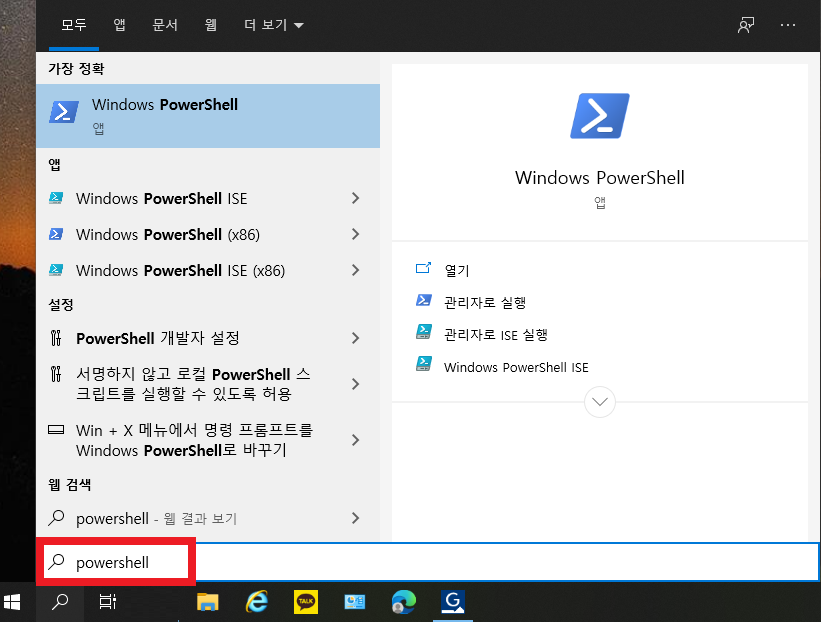The image size is (821, 622).
Task: Click 열기 to open PowerShell
Action: pos(457,270)
